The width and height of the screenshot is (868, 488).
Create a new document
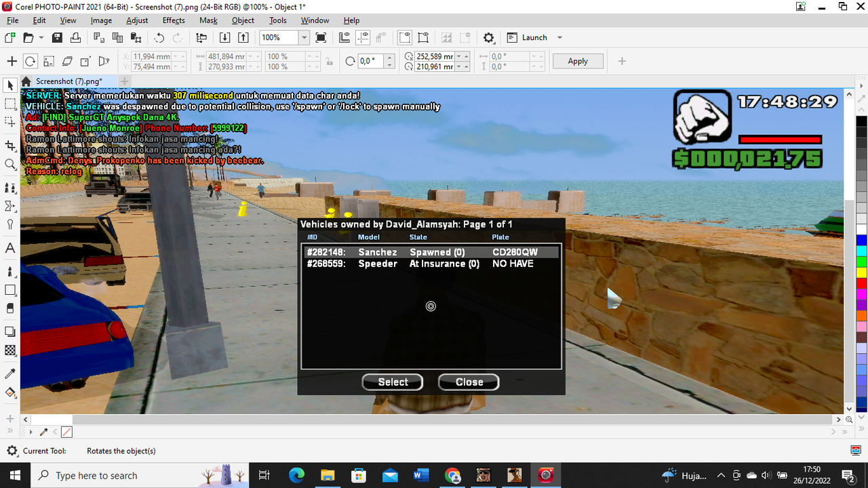(10, 38)
